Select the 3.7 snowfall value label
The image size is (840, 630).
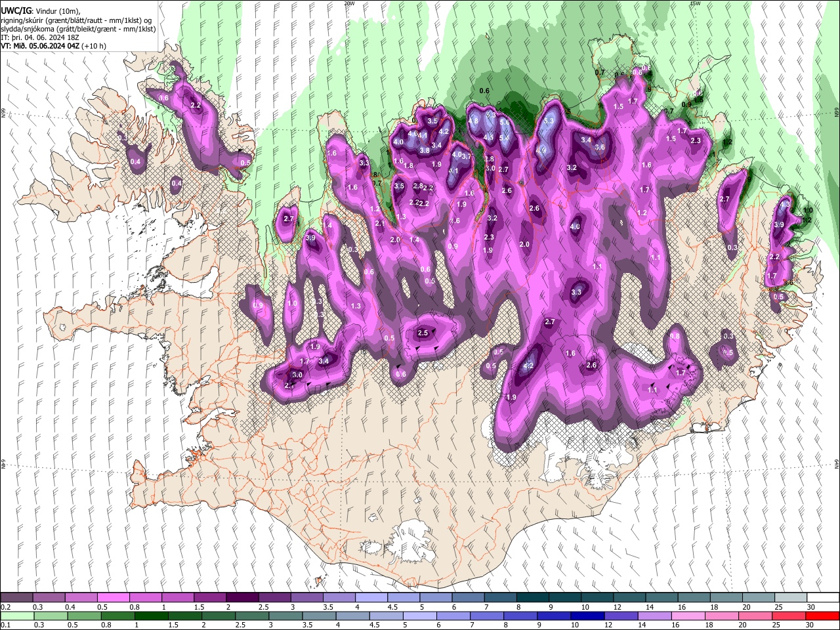pyautogui.click(x=467, y=156)
